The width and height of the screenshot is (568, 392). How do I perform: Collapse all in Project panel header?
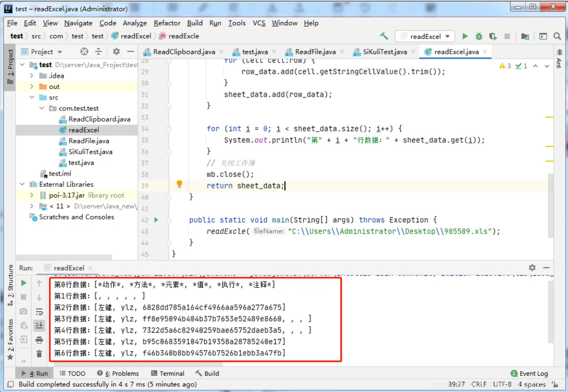click(99, 52)
